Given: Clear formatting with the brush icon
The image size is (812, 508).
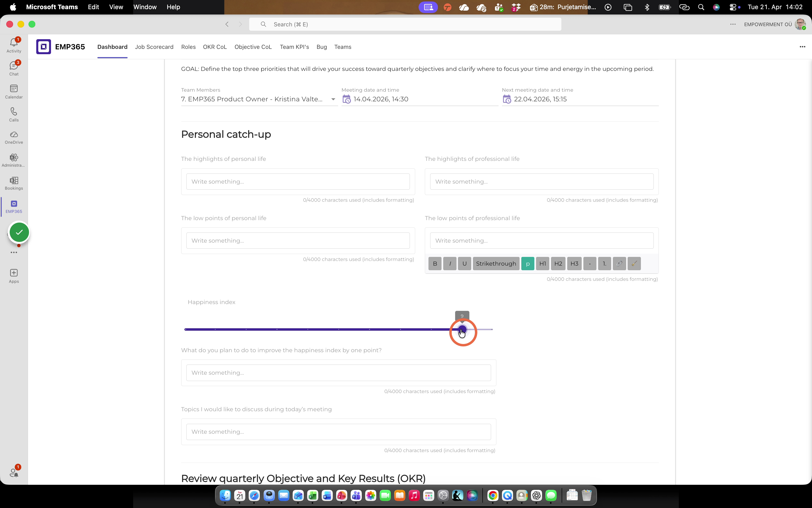Looking at the screenshot, I should pos(634,264).
